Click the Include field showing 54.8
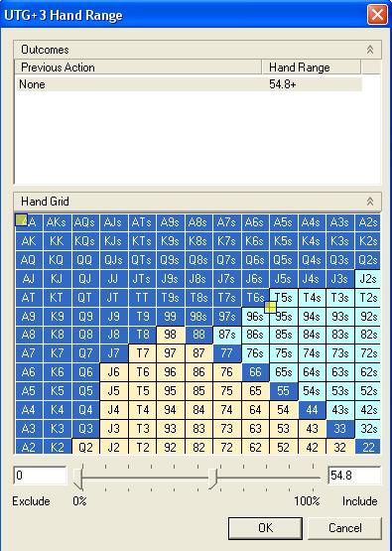392x551 pixels. coord(353,476)
